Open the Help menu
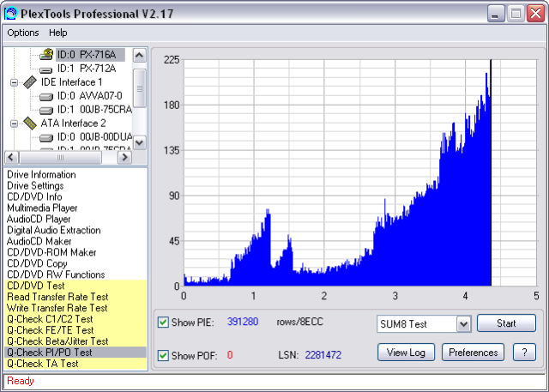Image resolution: width=549 pixels, height=392 pixels. [57, 33]
